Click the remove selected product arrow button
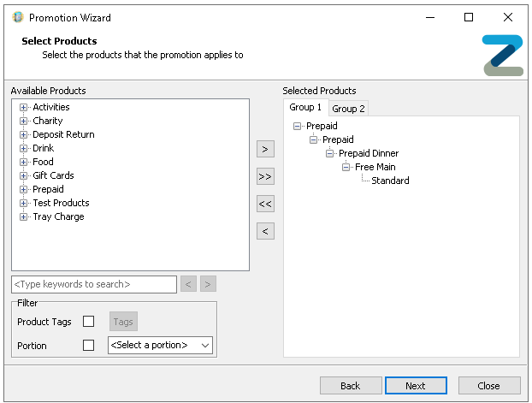 [265, 231]
